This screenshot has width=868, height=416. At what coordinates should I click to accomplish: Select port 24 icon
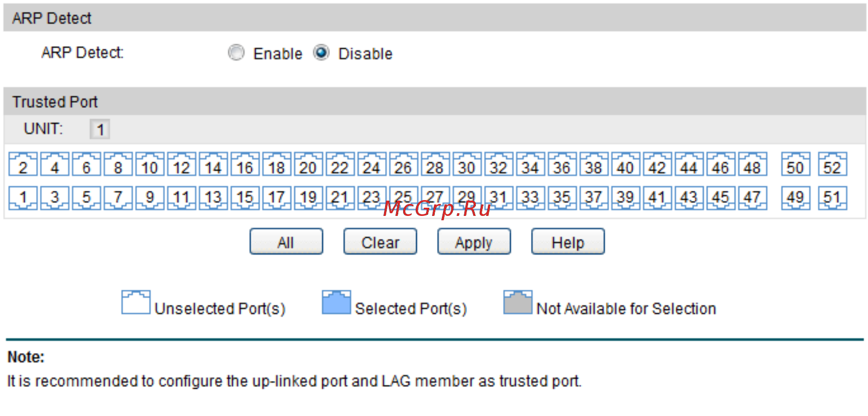[x=371, y=165]
